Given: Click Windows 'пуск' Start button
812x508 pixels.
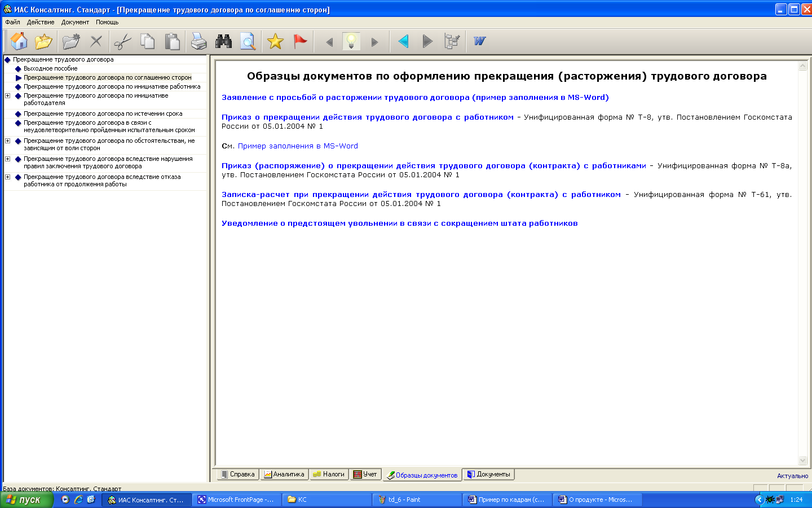Looking at the screenshot, I should pos(27,500).
